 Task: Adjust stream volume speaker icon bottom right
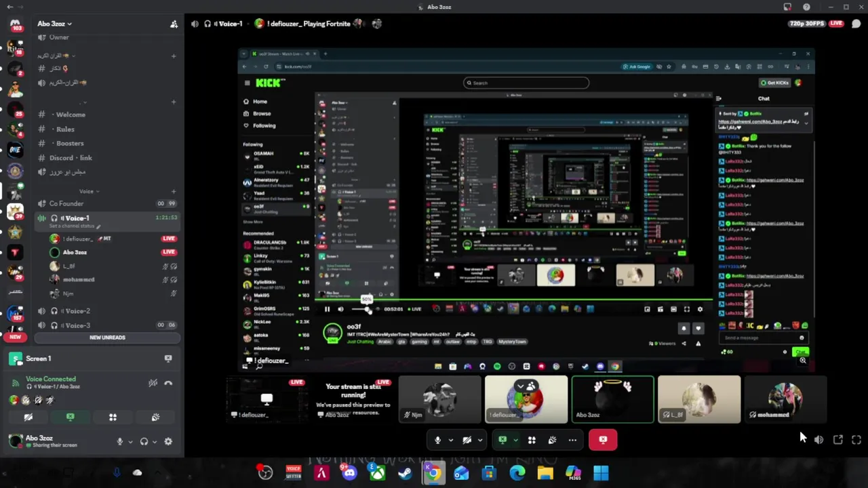pyautogui.click(x=819, y=440)
